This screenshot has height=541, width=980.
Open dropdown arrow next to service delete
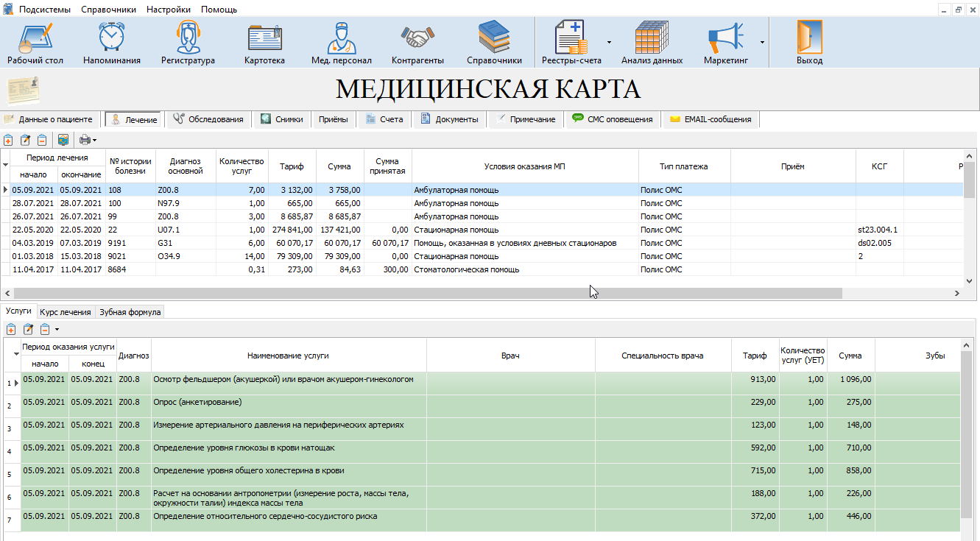pos(57,329)
